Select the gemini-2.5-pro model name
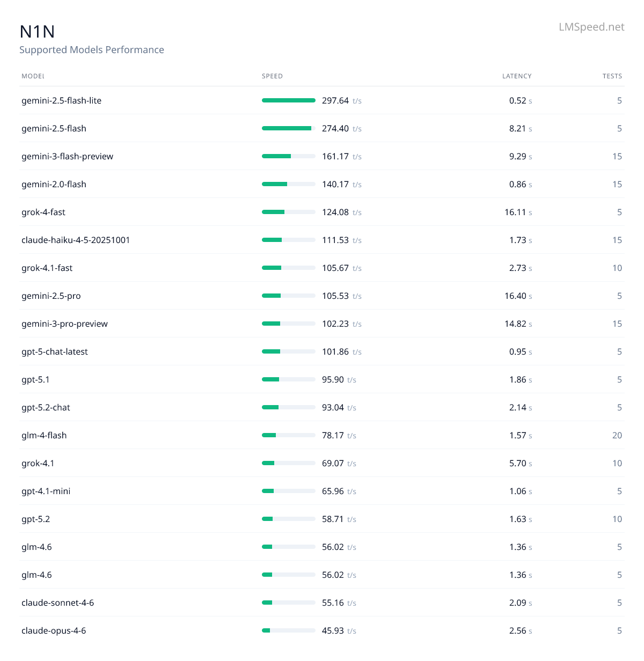This screenshot has height=661, width=644. pos(51,296)
